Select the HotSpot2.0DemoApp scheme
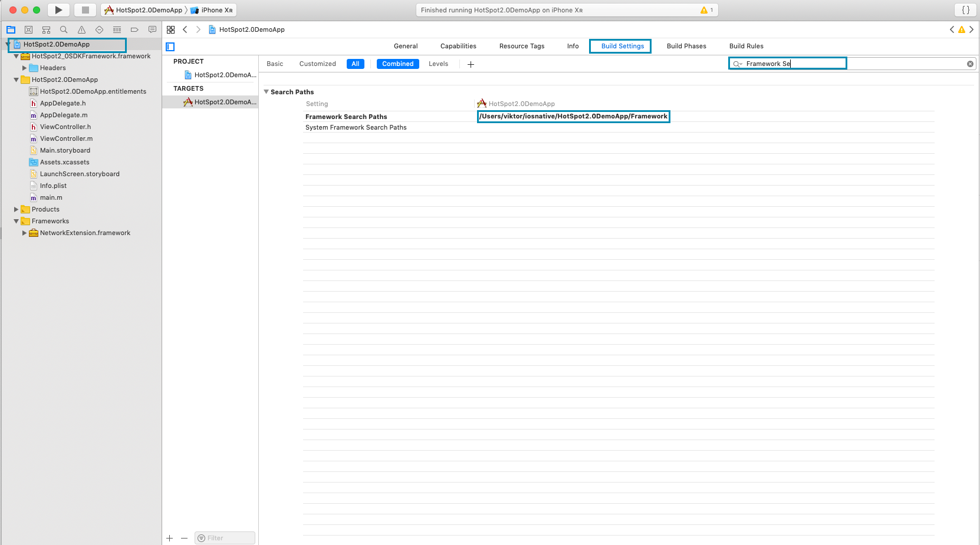Image resolution: width=980 pixels, height=545 pixels. tap(143, 10)
